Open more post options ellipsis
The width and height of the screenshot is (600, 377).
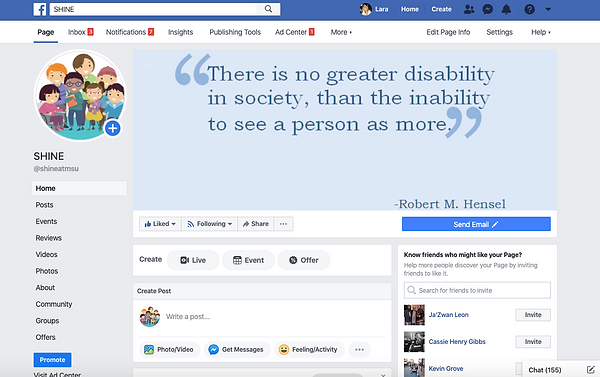pyautogui.click(x=359, y=349)
